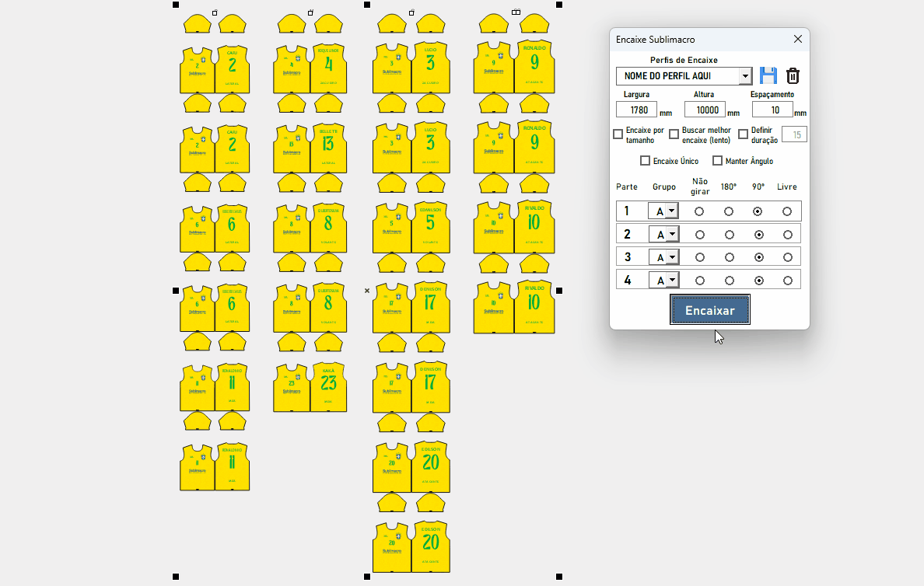Screen dimensions: 924x586
Task: Click the Espaçamento label
Action: point(772,94)
